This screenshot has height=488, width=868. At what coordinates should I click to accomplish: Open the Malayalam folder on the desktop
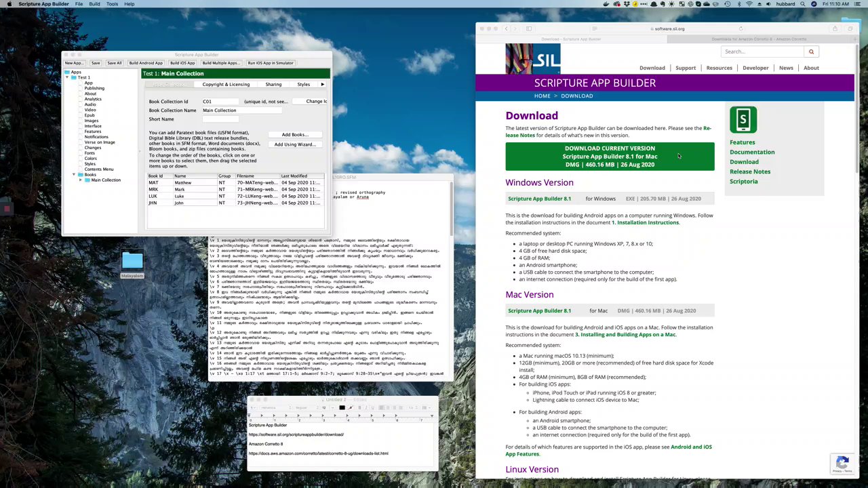(x=132, y=262)
